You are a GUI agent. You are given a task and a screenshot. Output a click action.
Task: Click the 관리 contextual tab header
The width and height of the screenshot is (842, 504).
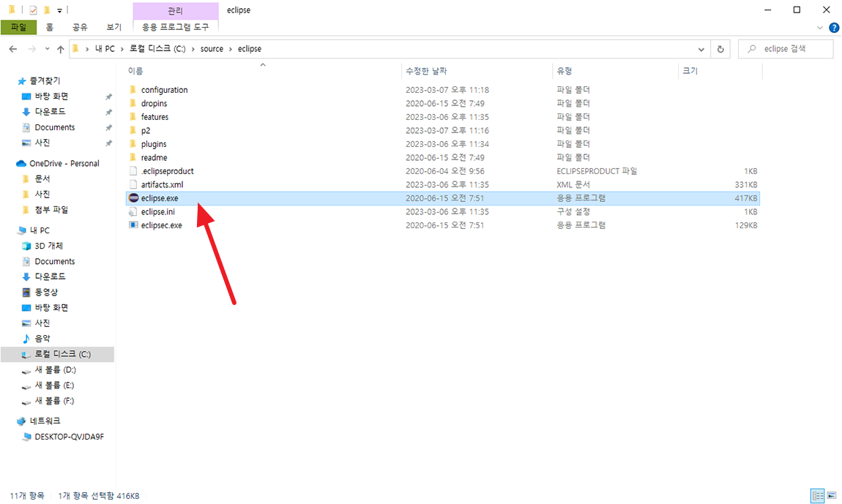(x=176, y=11)
